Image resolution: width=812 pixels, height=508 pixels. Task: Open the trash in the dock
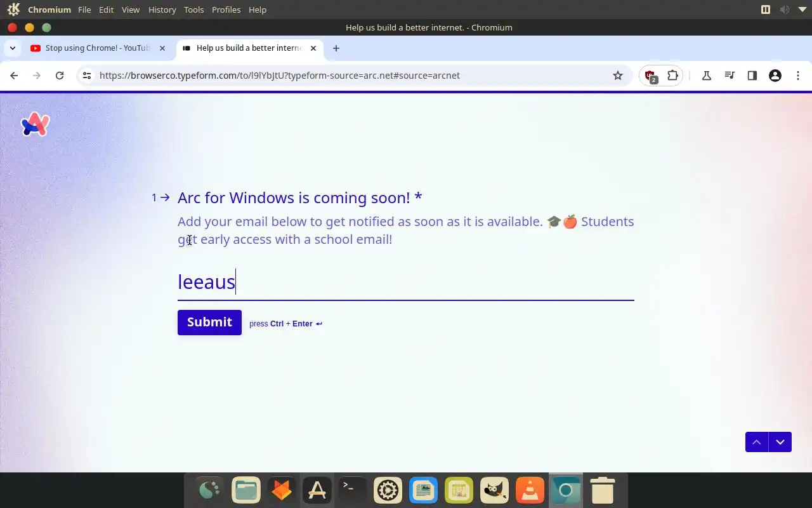click(602, 490)
